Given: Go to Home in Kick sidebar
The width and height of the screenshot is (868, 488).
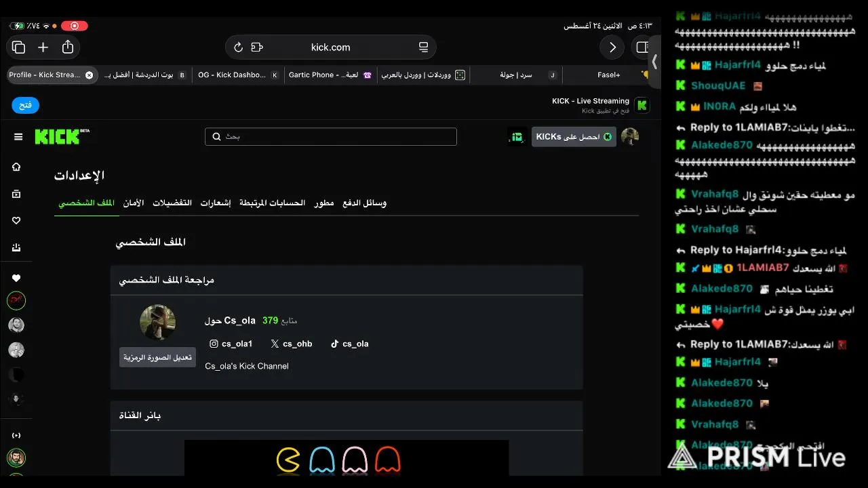Looking at the screenshot, I should (16, 167).
